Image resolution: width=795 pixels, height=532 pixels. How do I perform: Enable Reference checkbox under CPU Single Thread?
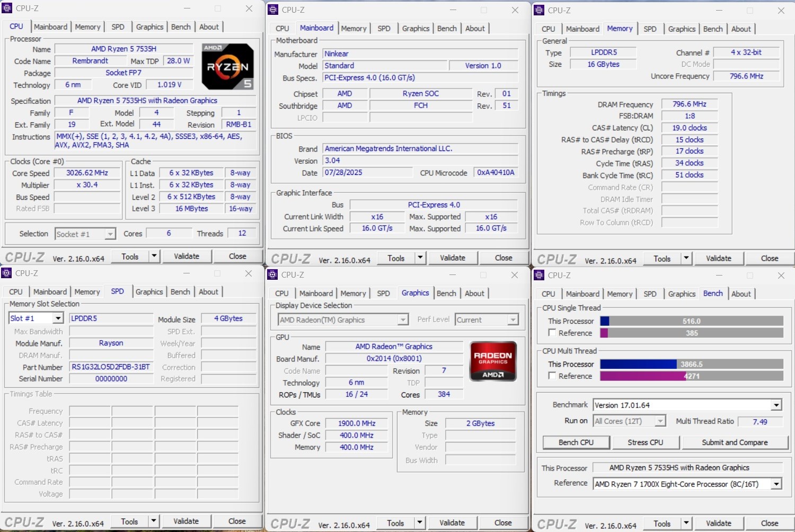[x=552, y=333]
